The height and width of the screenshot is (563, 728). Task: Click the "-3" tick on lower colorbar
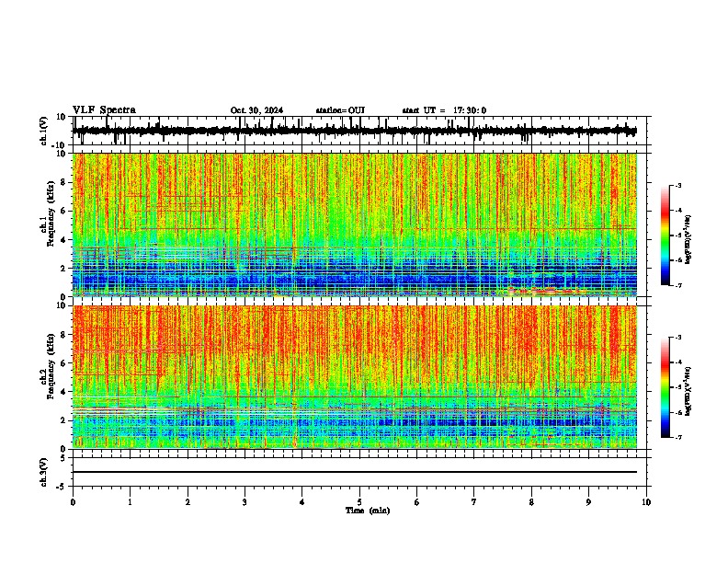click(x=677, y=338)
